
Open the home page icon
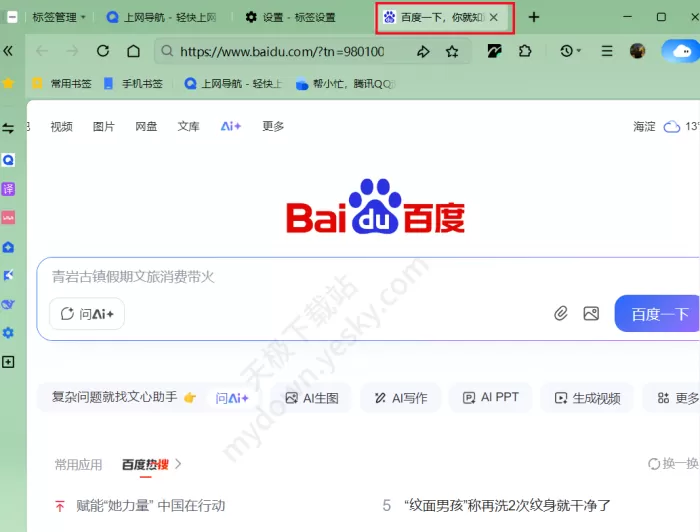pos(133,51)
